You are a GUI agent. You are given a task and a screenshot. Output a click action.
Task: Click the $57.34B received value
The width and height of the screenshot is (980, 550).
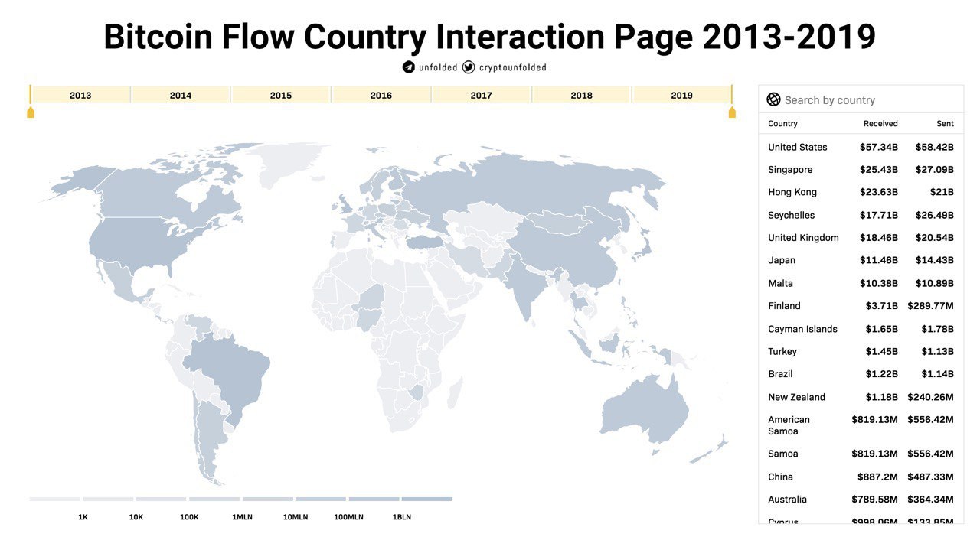point(879,147)
